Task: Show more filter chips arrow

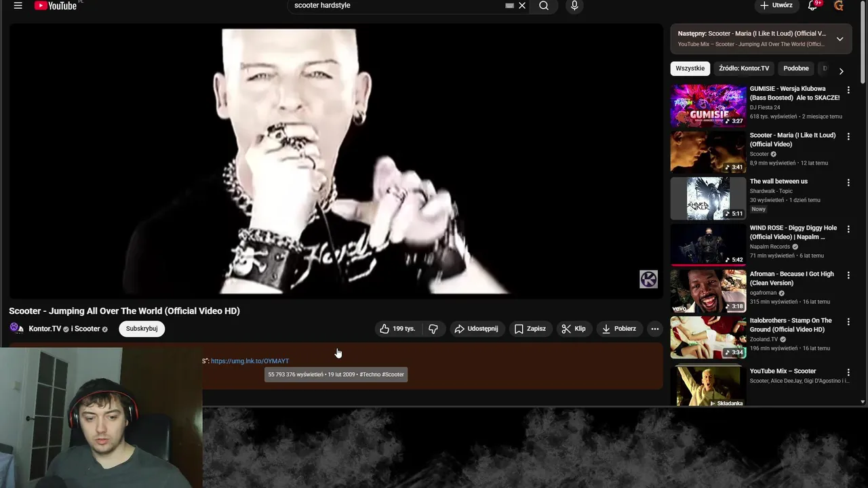Action: click(841, 70)
